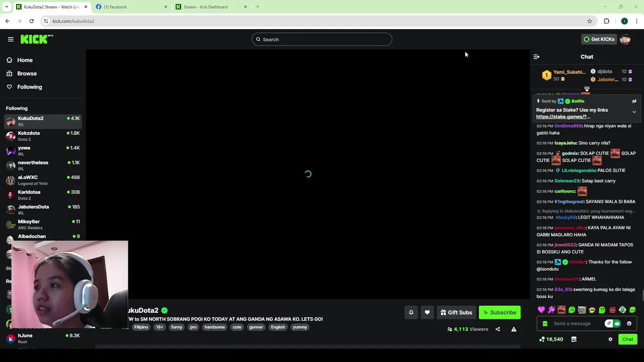Select KukuDota2 in following list
The image size is (644, 362).
pyautogui.click(x=43, y=121)
